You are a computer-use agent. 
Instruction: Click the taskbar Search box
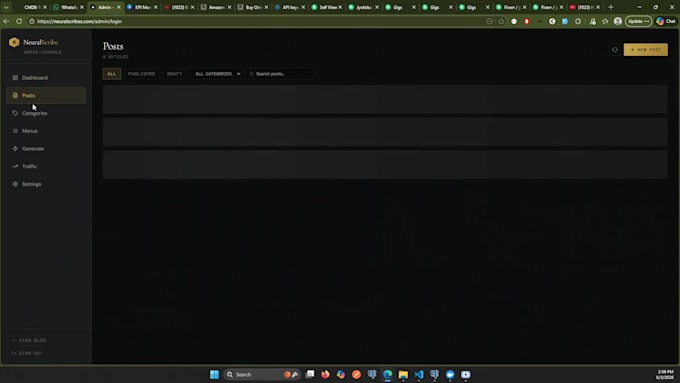point(262,374)
